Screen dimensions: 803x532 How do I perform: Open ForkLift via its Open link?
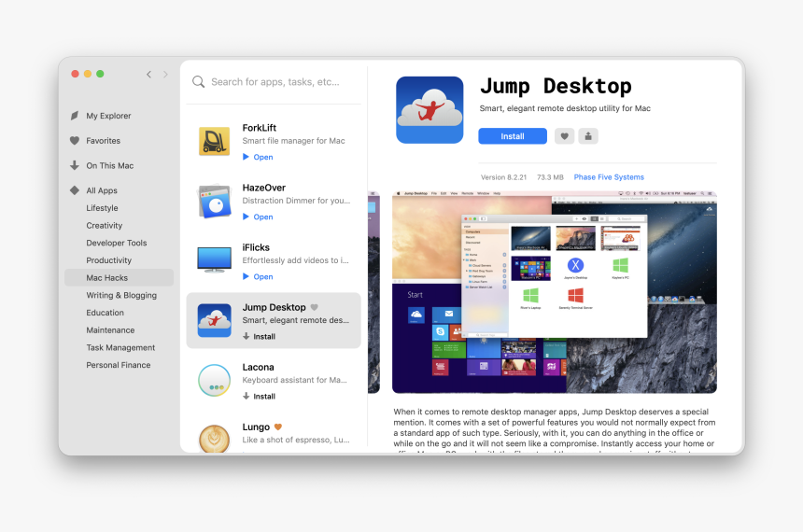[x=258, y=157]
